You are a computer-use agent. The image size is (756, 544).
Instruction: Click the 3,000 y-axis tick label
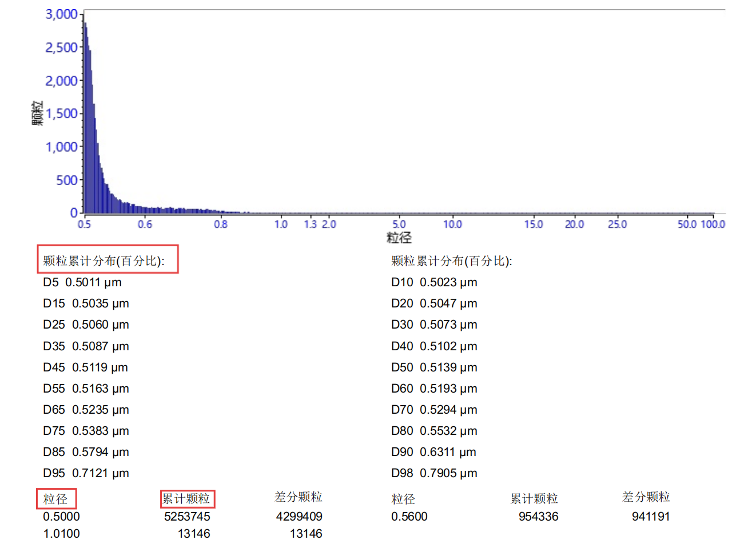[x=61, y=14]
